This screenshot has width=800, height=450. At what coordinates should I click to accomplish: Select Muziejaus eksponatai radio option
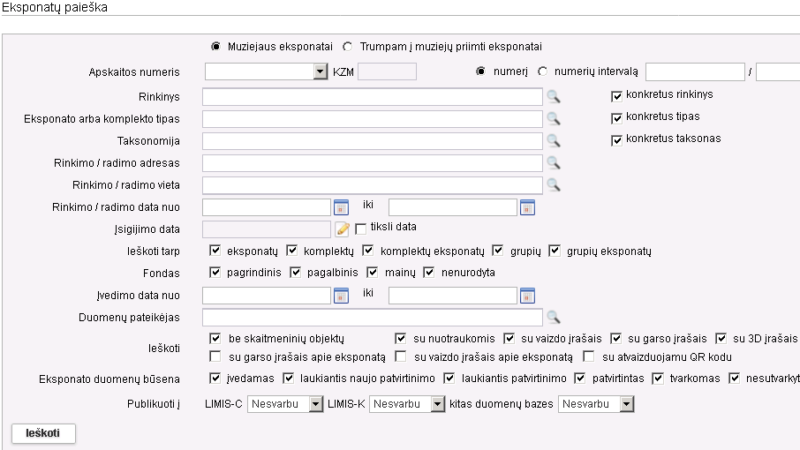tap(216, 46)
